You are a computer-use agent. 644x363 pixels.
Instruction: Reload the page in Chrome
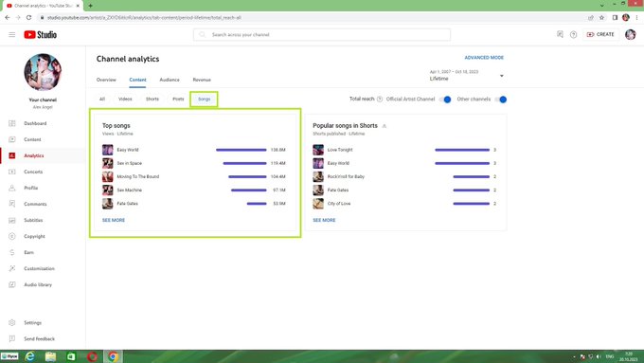pos(28,17)
